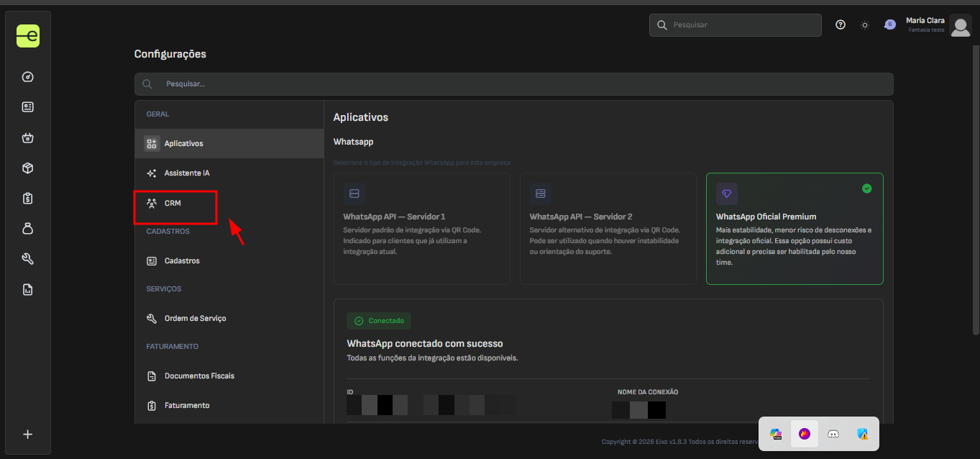Click the Documentos Fiscais document icon
This screenshot has height=459, width=980.
coord(152,376)
